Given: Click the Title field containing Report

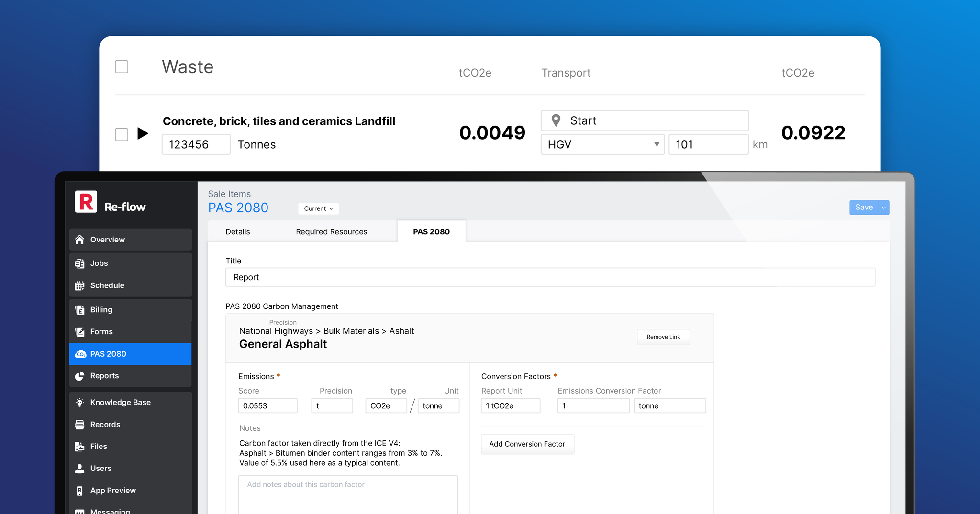Looking at the screenshot, I should (550, 277).
